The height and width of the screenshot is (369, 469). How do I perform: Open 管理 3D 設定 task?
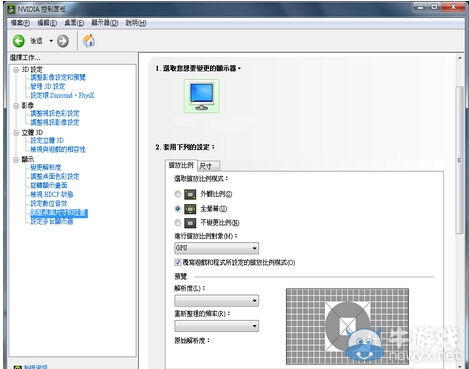coord(48,86)
